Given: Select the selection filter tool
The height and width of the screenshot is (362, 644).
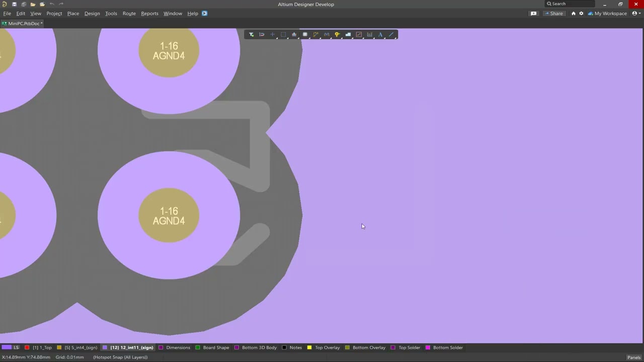Looking at the screenshot, I should tap(251, 35).
